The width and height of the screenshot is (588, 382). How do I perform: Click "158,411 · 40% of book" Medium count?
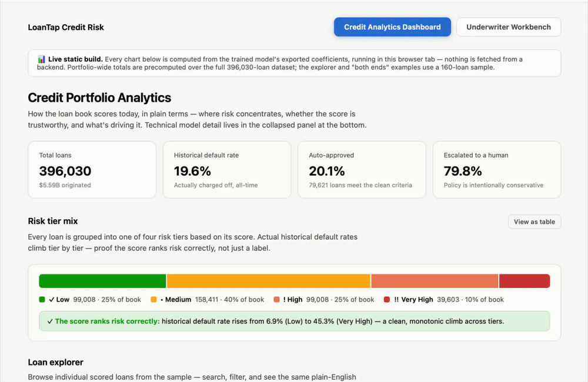tap(229, 300)
